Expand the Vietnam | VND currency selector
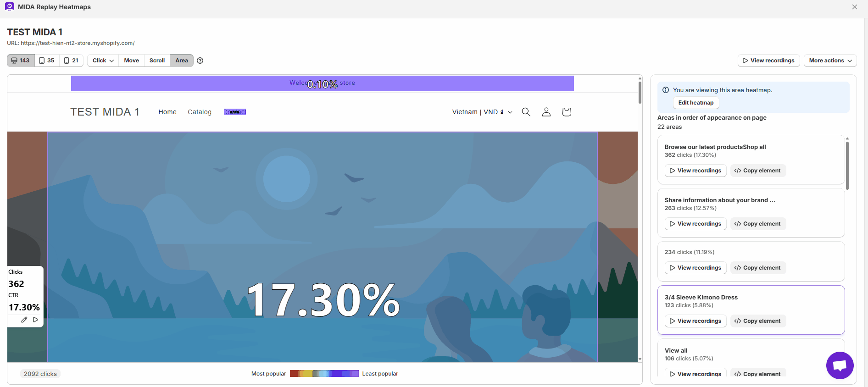This screenshot has width=868, height=387. point(482,112)
